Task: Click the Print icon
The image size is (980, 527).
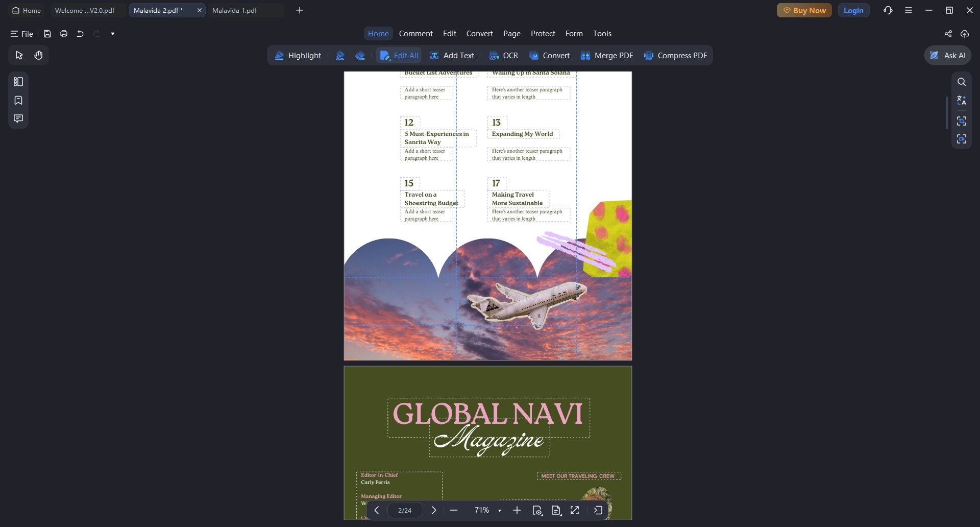Action: 64,34
